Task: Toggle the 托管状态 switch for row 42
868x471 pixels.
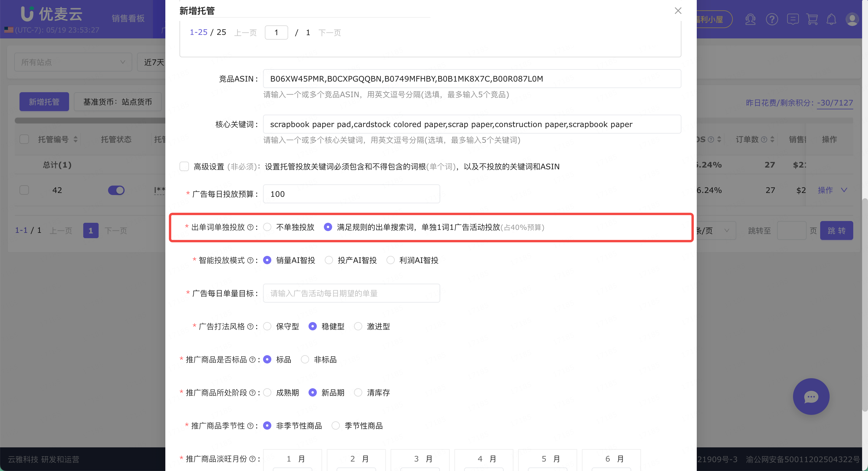Action: pos(116,190)
